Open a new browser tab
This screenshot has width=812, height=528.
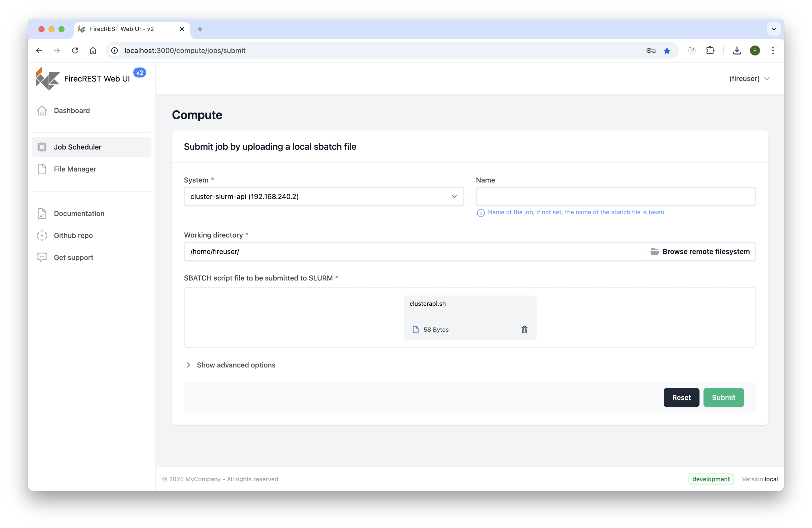[x=200, y=29]
